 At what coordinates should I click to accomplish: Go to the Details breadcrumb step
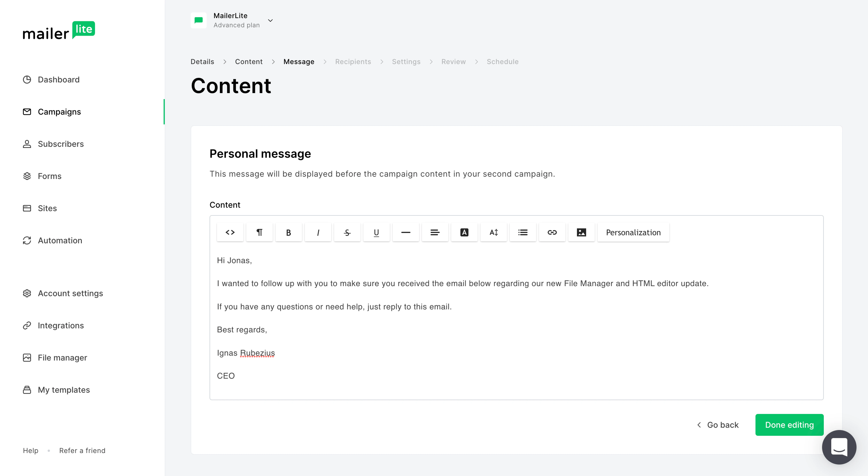tap(202, 62)
